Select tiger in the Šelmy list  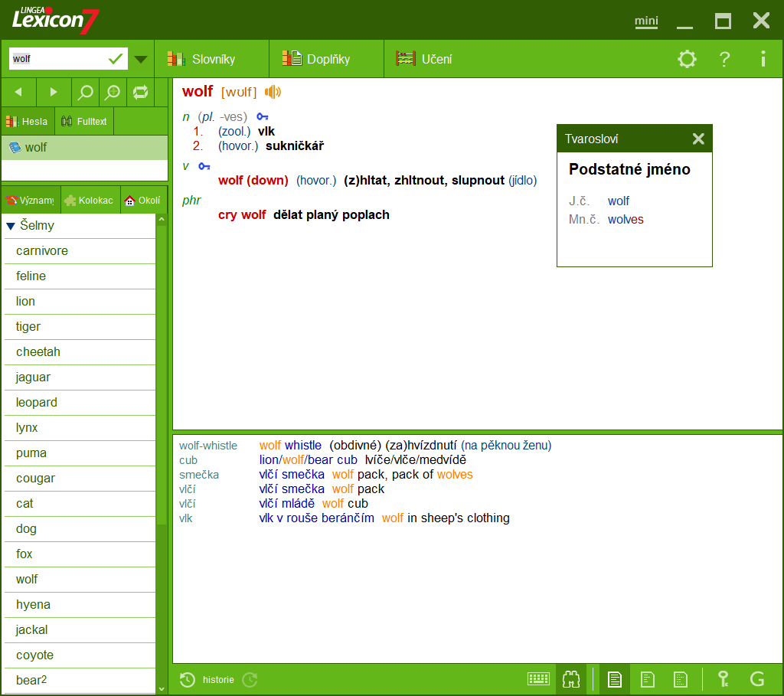[80, 326]
